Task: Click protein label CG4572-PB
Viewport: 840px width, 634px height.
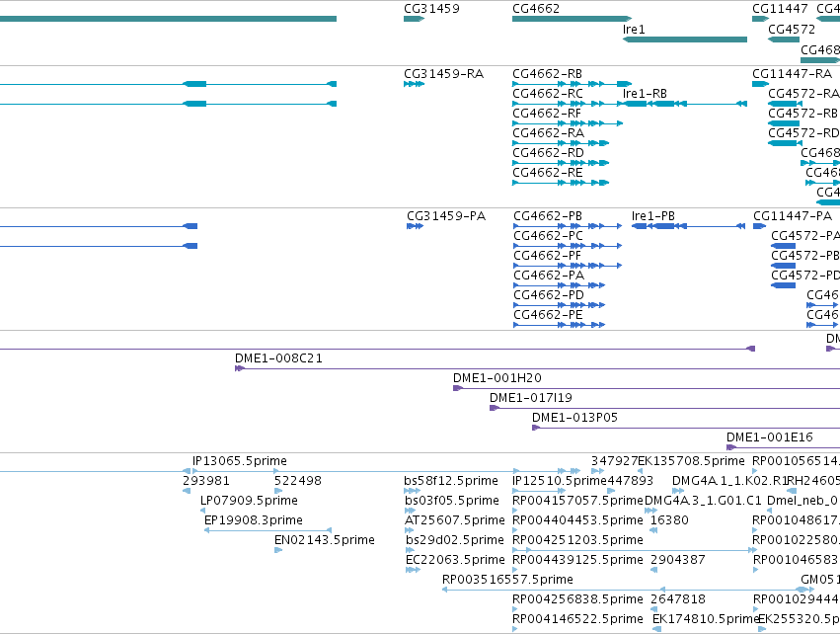Action: pyautogui.click(x=805, y=256)
